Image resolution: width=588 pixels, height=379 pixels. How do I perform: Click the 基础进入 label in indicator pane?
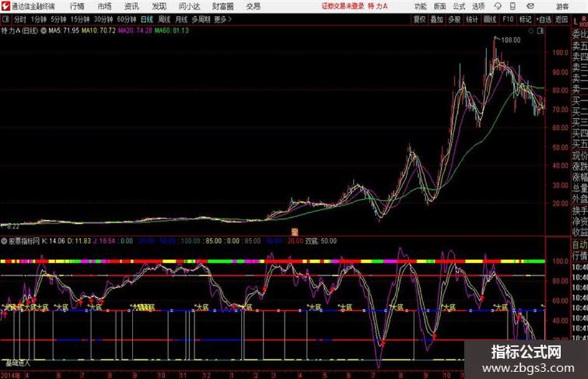[x=18, y=363]
